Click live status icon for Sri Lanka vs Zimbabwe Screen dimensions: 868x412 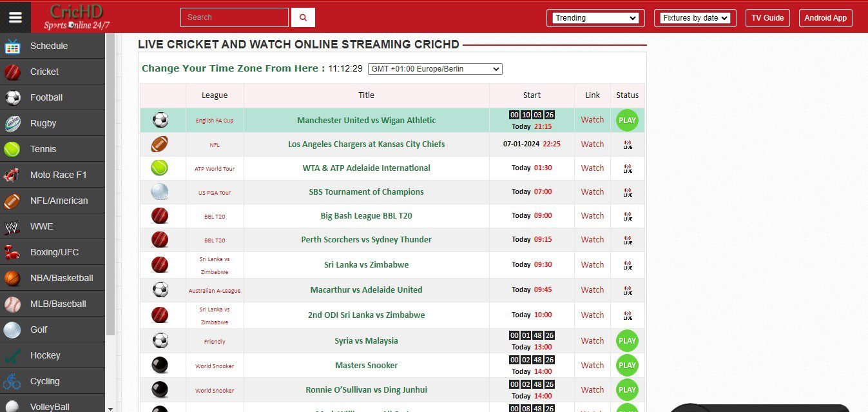click(627, 264)
